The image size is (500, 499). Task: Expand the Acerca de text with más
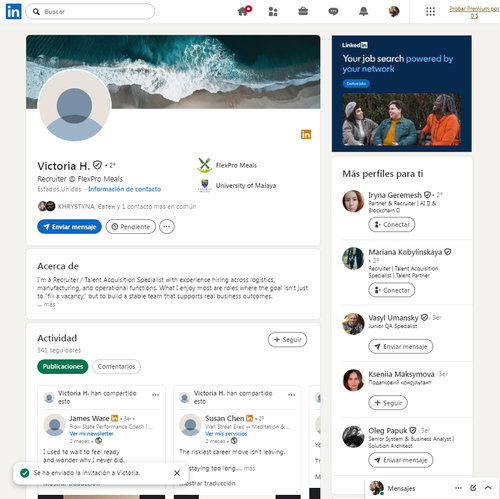(49, 304)
